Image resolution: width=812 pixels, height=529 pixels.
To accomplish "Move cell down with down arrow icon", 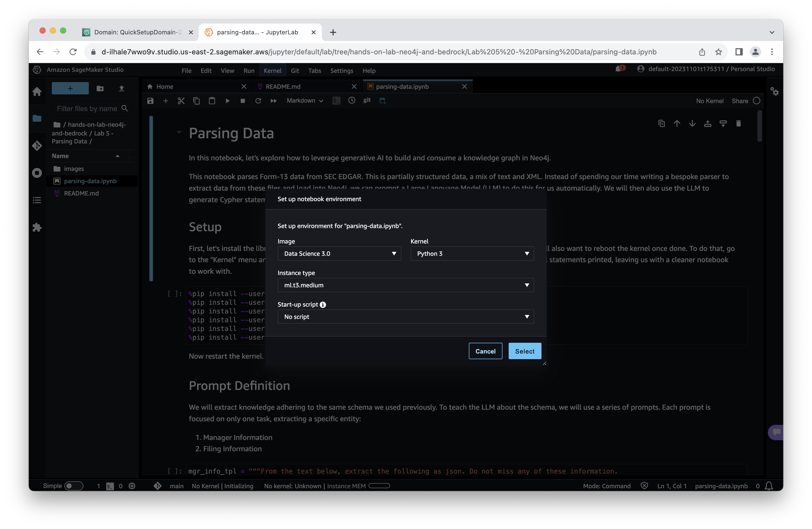I will point(692,123).
